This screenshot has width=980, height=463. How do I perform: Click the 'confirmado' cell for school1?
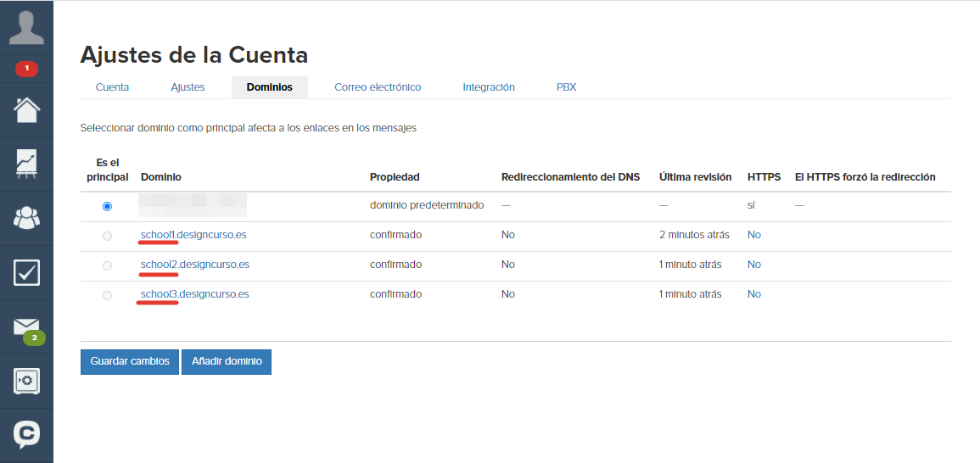[395, 235]
